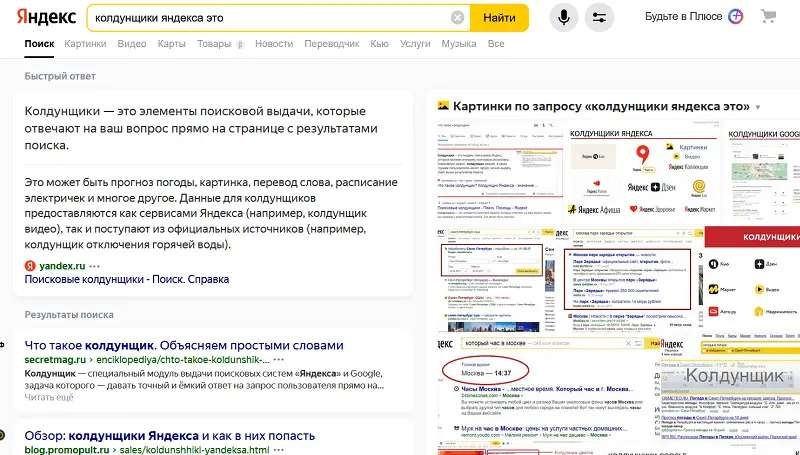Expand snippet with Читать ещё
The height and width of the screenshot is (455, 800).
coord(49,397)
